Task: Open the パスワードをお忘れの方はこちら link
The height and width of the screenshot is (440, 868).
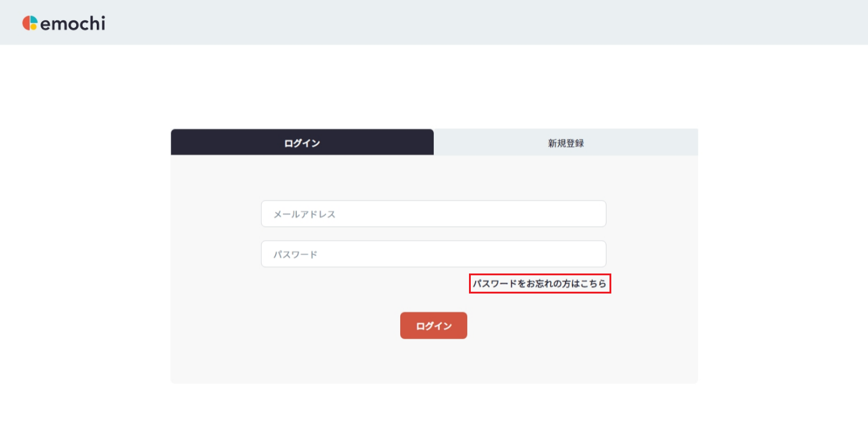Action: (540, 284)
